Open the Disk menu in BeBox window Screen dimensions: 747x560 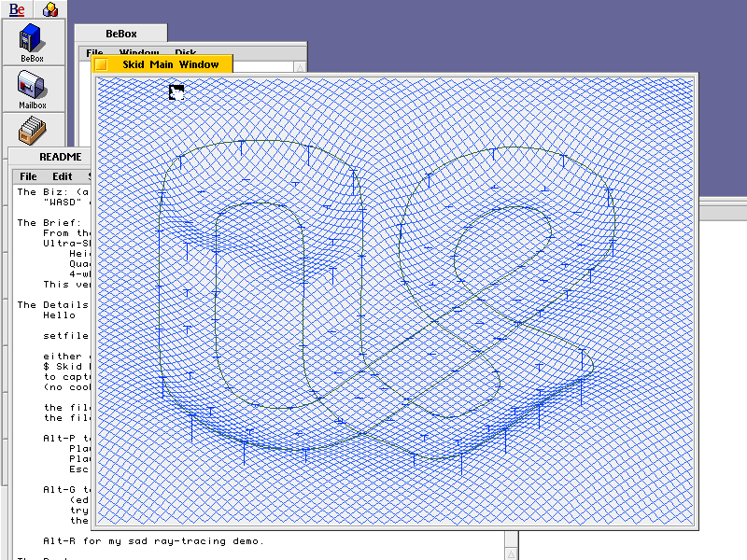pyautogui.click(x=185, y=52)
